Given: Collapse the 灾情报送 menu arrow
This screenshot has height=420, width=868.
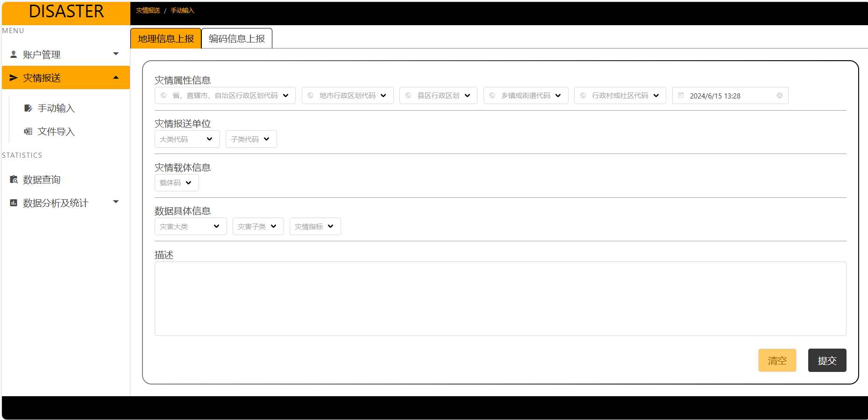Looking at the screenshot, I should 116,77.
